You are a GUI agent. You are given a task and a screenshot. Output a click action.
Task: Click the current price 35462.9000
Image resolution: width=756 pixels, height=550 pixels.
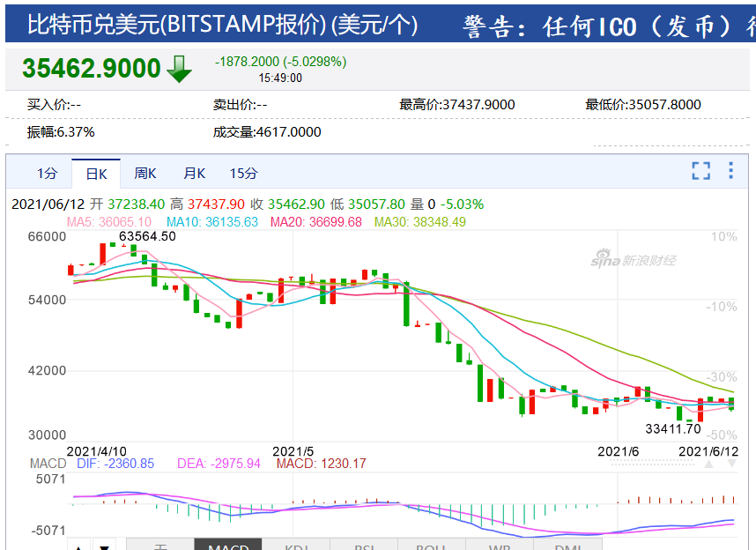click(x=91, y=68)
